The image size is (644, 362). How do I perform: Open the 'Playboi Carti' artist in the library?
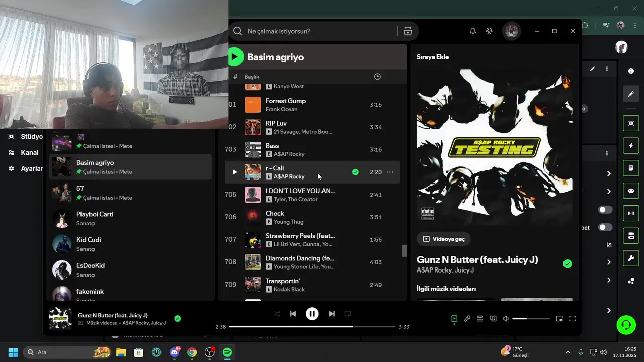point(130,218)
